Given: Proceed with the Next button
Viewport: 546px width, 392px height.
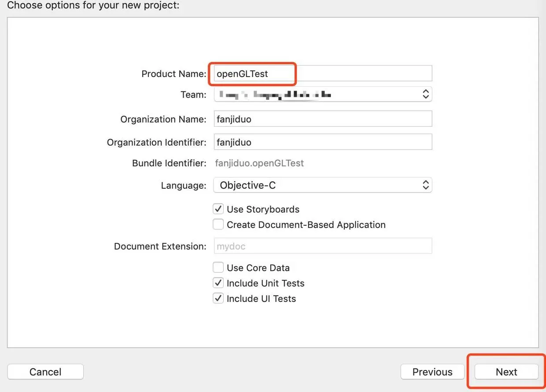Looking at the screenshot, I should coord(506,372).
